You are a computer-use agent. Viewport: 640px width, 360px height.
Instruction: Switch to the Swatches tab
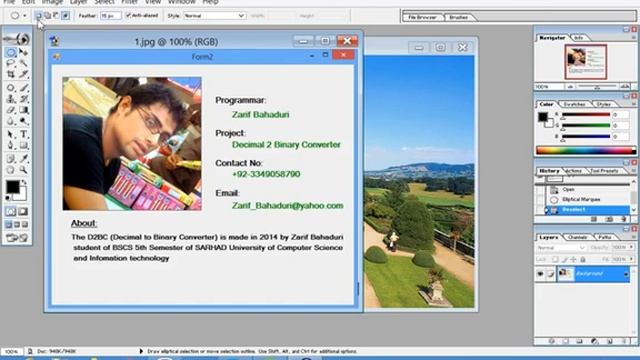pos(574,104)
